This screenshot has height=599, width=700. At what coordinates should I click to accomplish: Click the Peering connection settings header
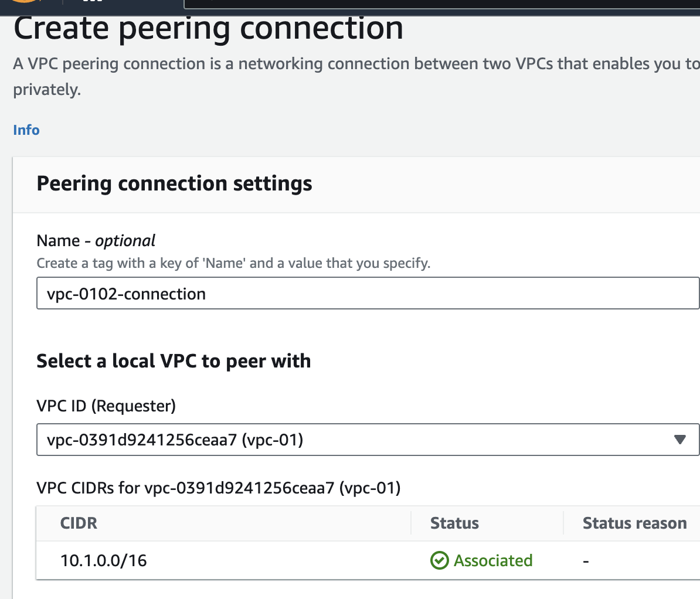174,184
